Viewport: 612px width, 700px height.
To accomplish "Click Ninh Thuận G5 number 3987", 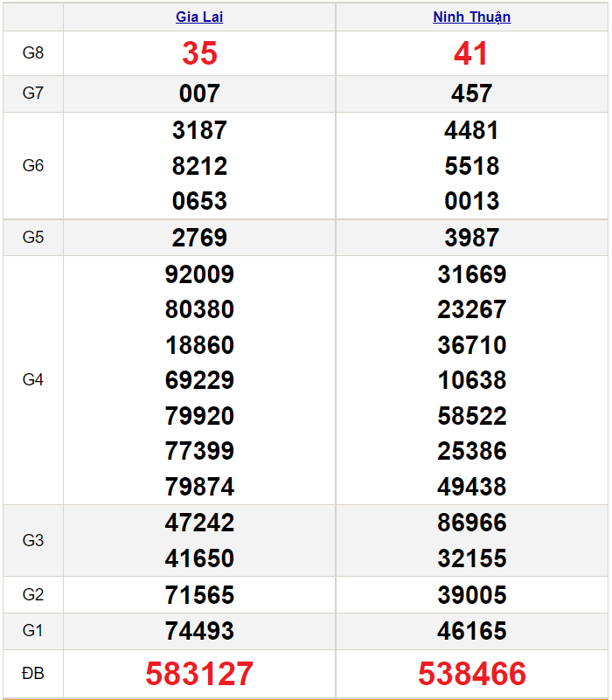I will (472, 238).
